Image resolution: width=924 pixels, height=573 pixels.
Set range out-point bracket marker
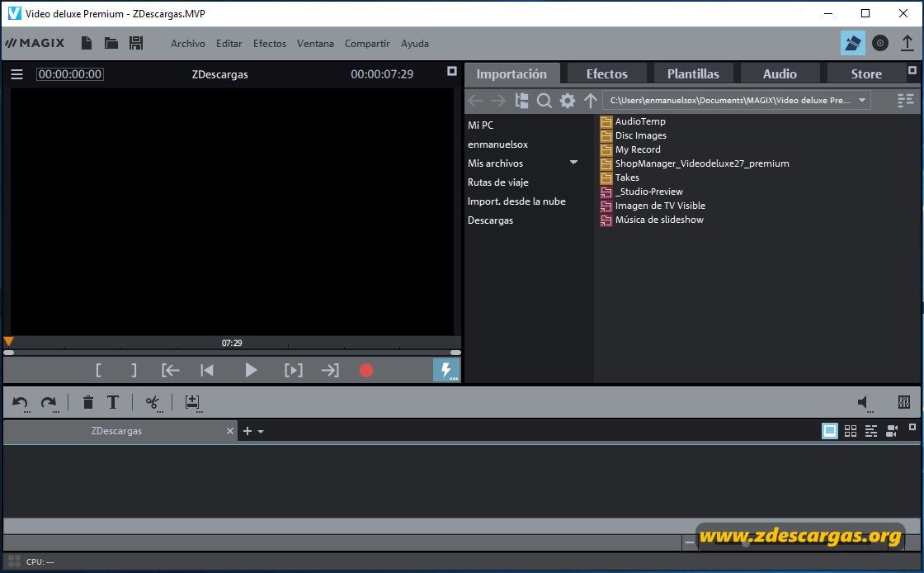click(134, 370)
